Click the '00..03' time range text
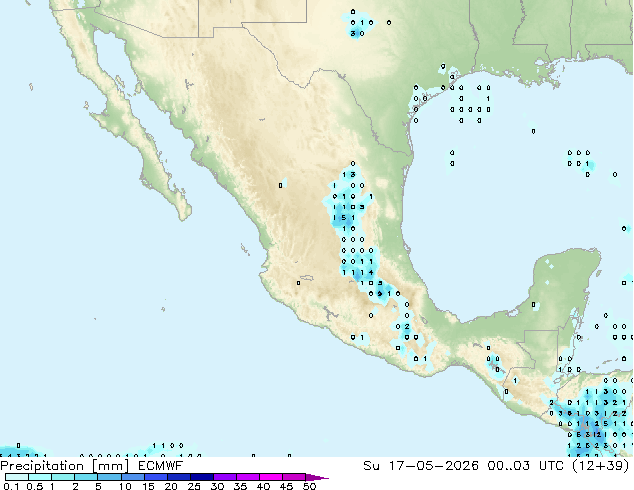 point(508,466)
